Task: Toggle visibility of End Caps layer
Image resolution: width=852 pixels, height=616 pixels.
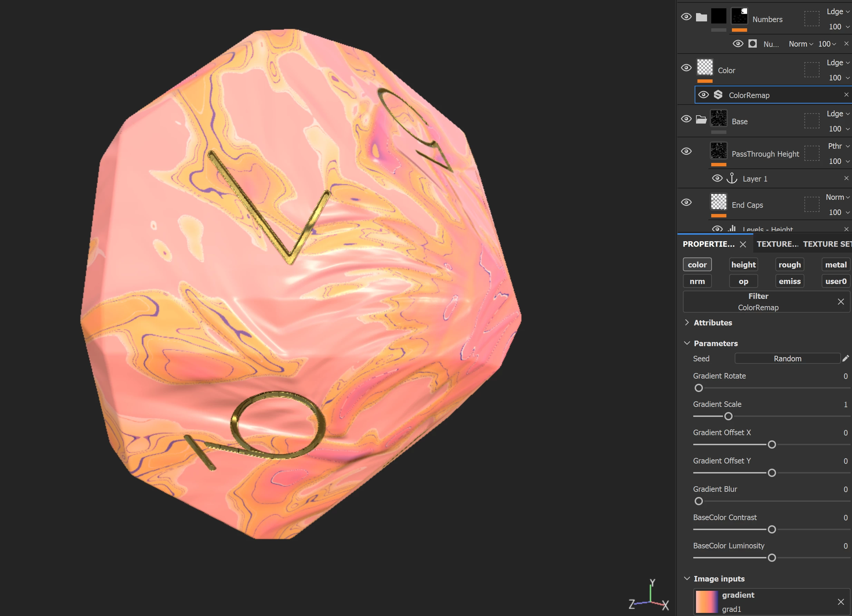Action: [686, 203]
